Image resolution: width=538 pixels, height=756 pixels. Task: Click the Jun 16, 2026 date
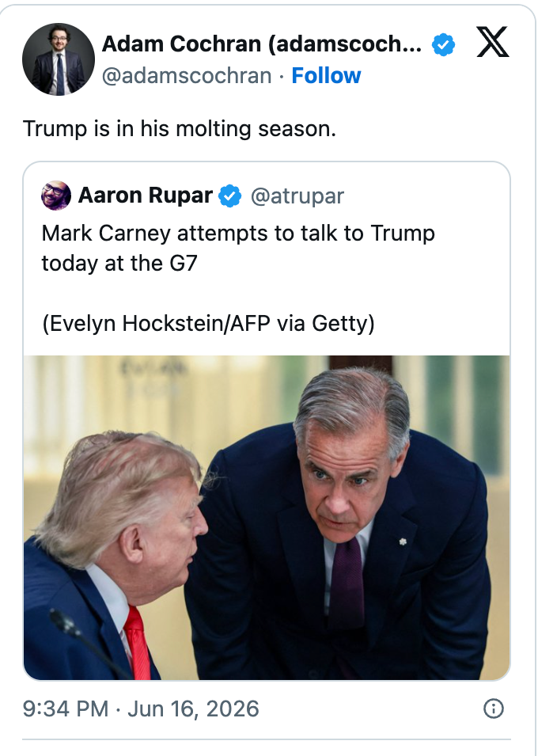(x=193, y=709)
